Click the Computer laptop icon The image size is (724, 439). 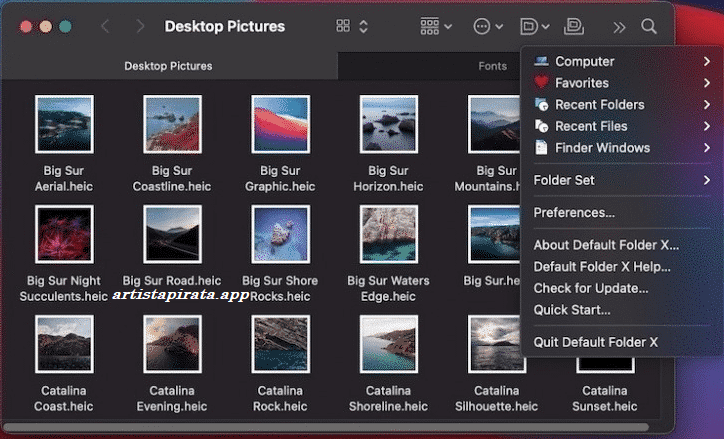(541, 61)
